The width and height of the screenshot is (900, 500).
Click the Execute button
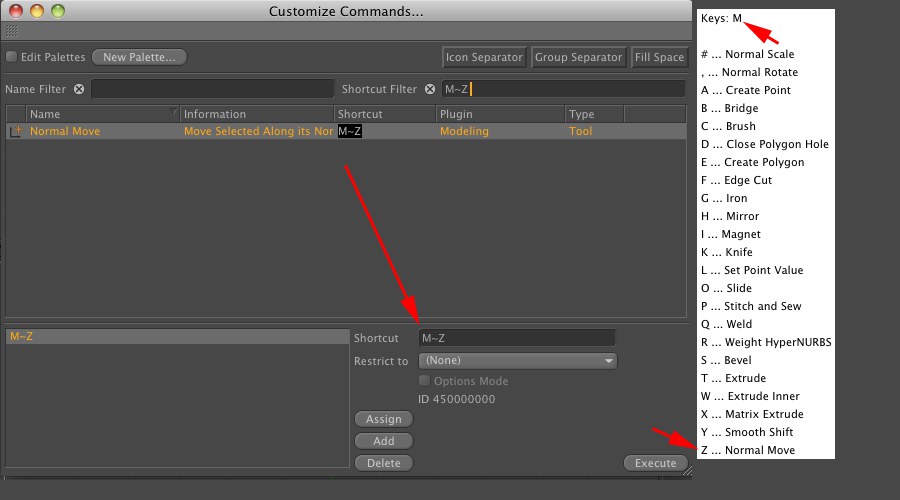click(x=655, y=463)
